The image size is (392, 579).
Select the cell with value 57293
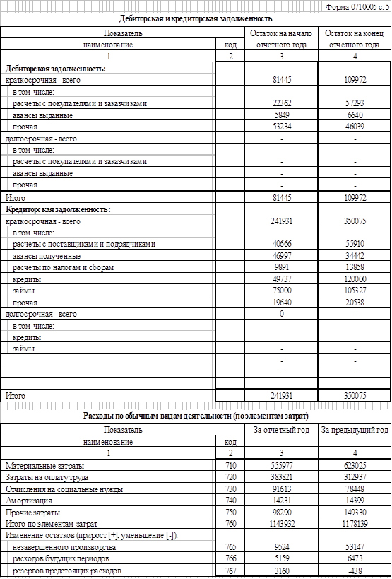pyautogui.click(x=355, y=103)
